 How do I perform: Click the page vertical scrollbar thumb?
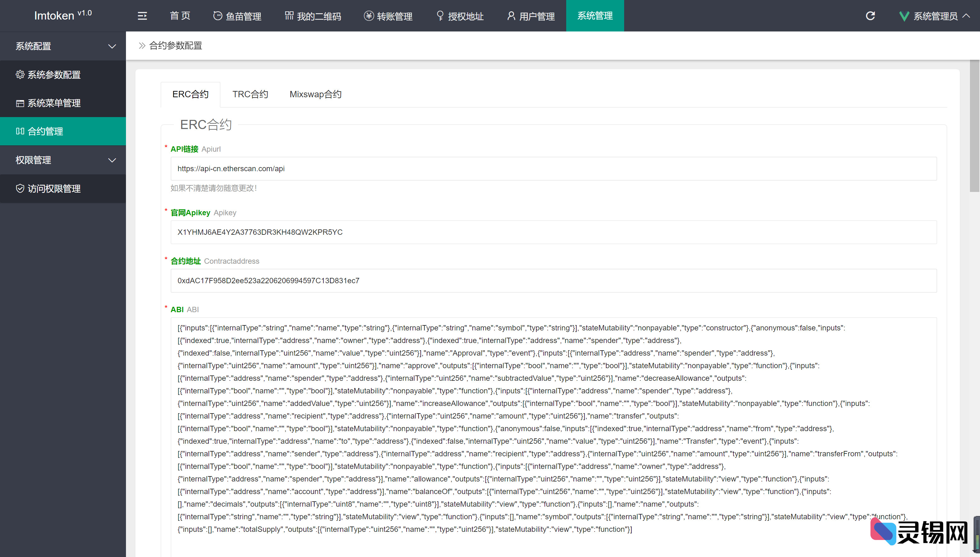974,126
